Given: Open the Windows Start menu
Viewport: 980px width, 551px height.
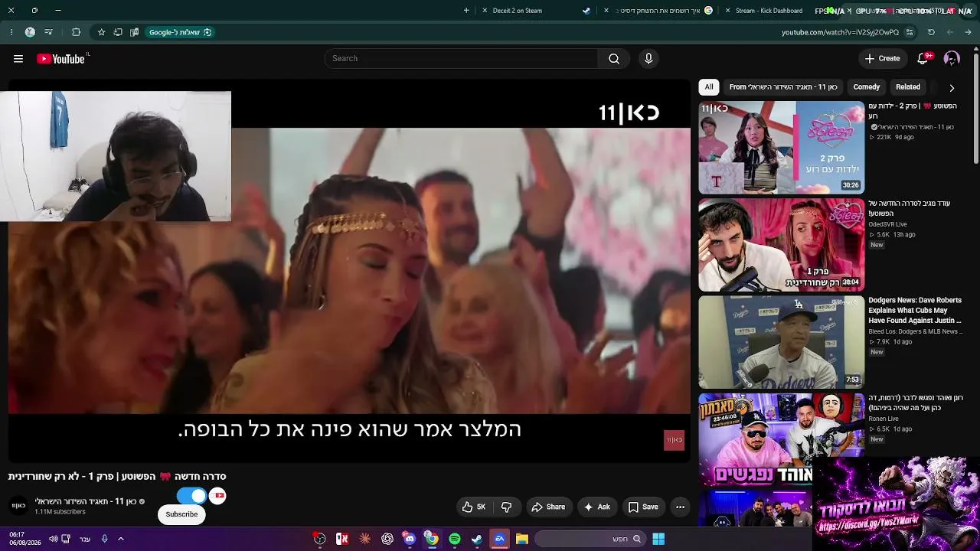Looking at the screenshot, I should [x=658, y=539].
